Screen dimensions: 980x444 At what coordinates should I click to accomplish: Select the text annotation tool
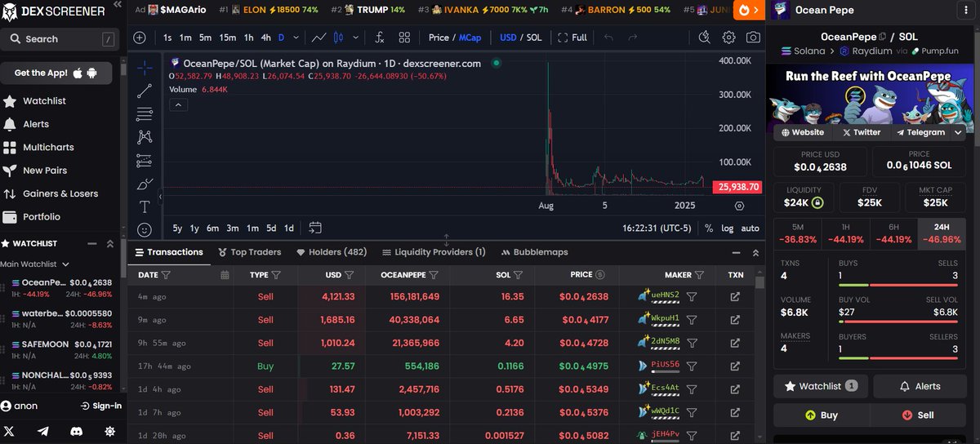click(x=145, y=207)
